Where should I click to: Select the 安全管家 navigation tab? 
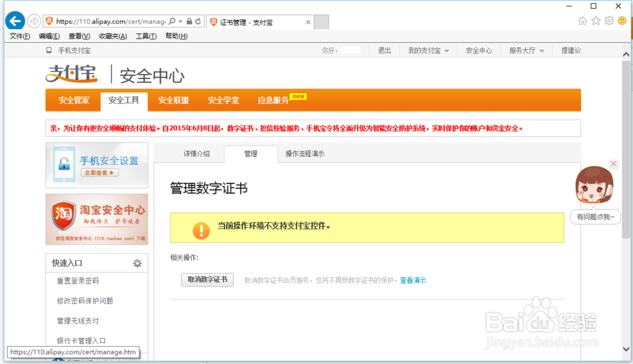point(73,100)
